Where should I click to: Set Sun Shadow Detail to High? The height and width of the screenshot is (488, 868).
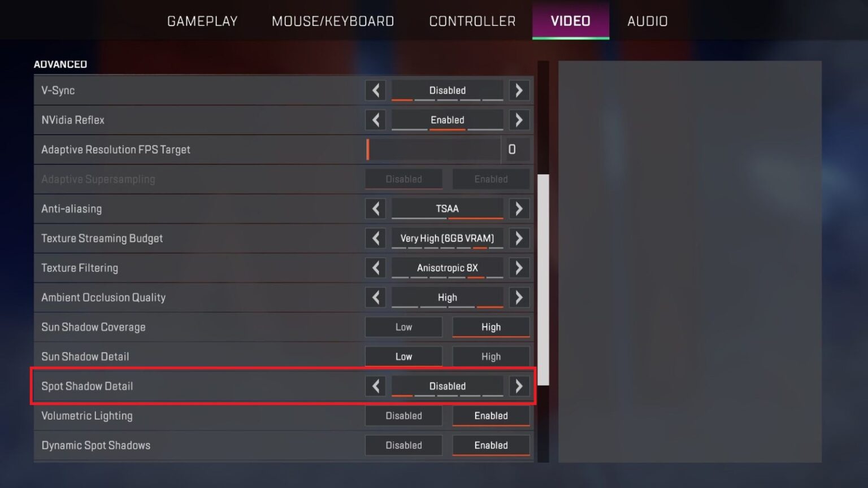pyautogui.click(x=491, y=357)
